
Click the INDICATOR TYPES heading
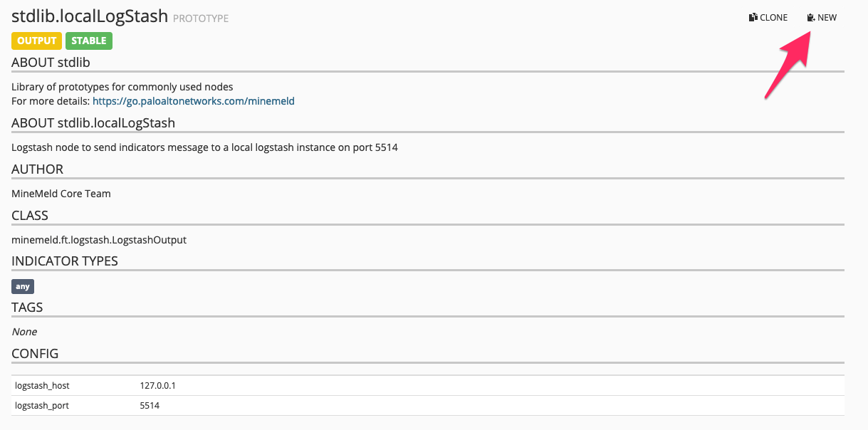(x=65, y=261)
